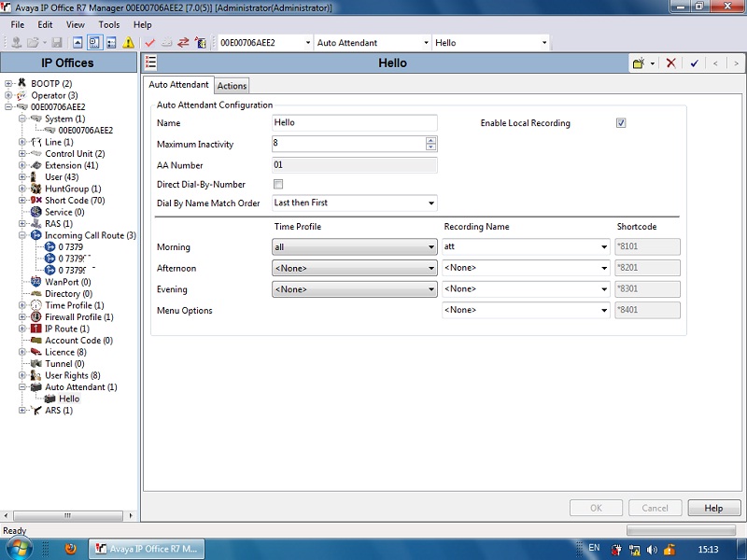Open Firefox from the taskbar

pyautogui.click(x=71, y=549)
